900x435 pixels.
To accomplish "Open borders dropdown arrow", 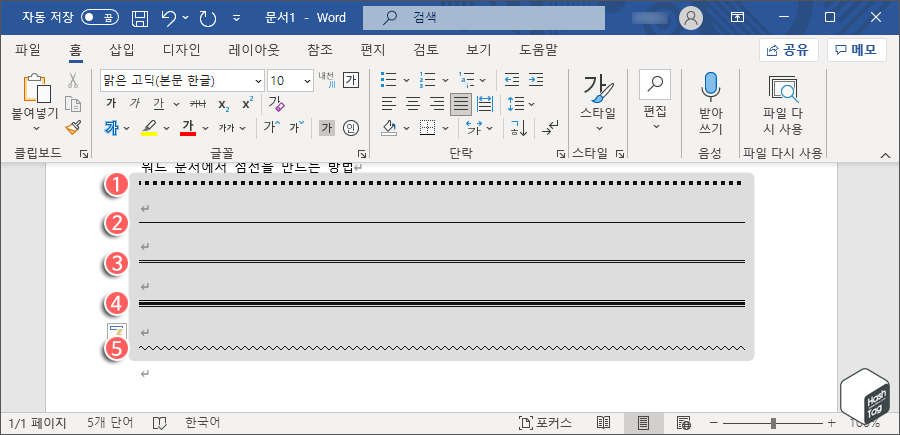I will pyautogui.click(x=445, y=128).
